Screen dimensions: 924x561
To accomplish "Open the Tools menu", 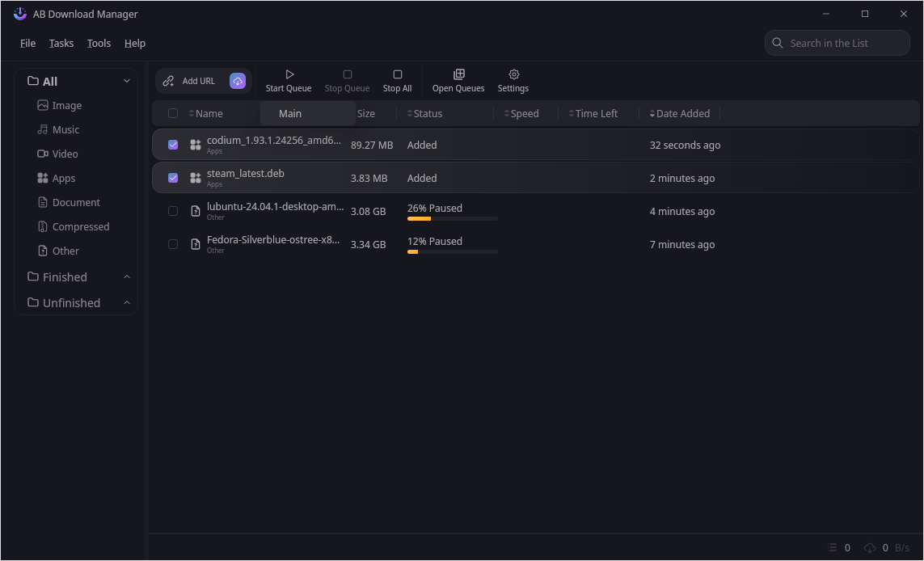I will pos(99,43).
